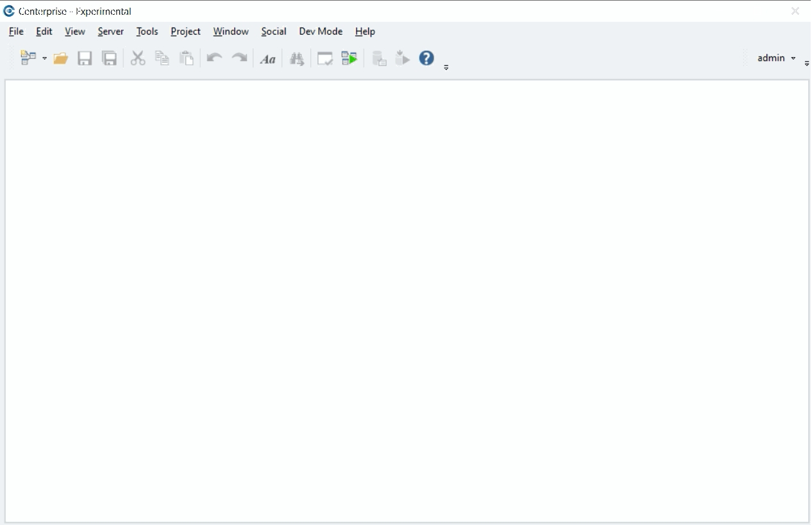
Task: Click the Redo arrow icon
Action: 239,58
